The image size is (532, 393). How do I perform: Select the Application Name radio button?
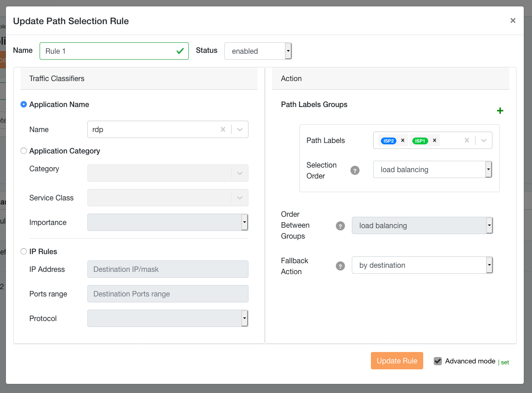click(24, 104)
